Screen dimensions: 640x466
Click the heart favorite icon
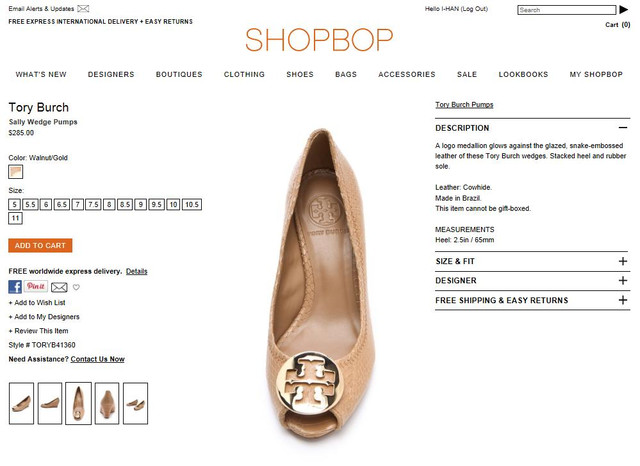tap(76, 287)
